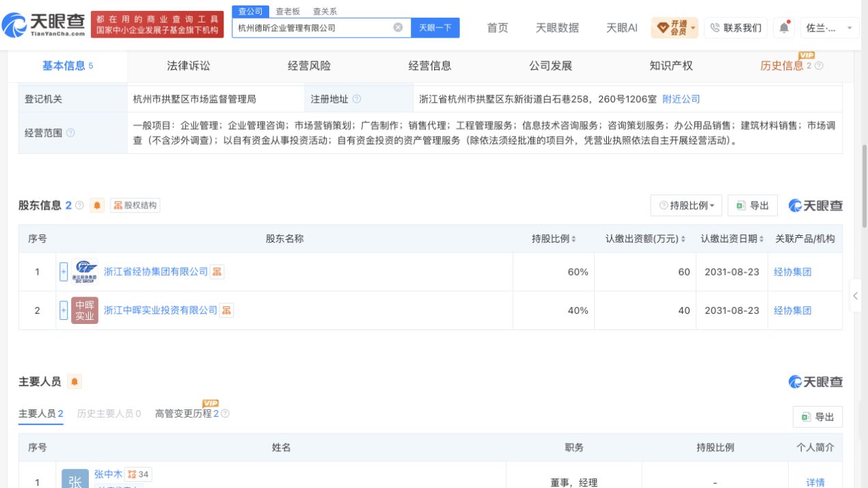Screen dimensions: 868x488
Task: Click the 60% shareholding cell
Action: coord(554,272)
